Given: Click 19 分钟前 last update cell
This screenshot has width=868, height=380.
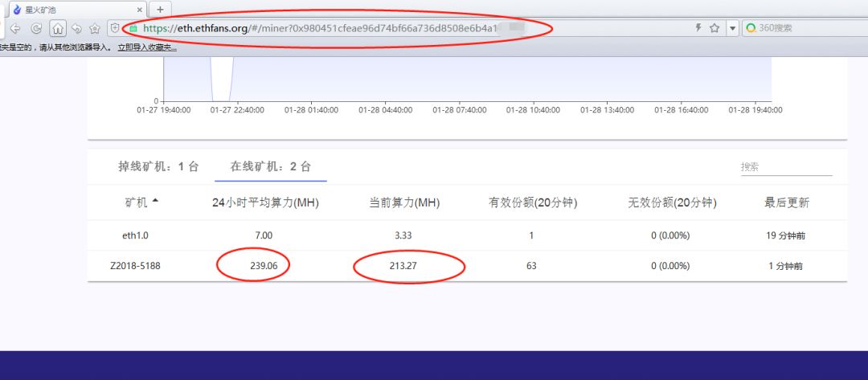Looking at the screenshot, I should [x=786, y=235].
